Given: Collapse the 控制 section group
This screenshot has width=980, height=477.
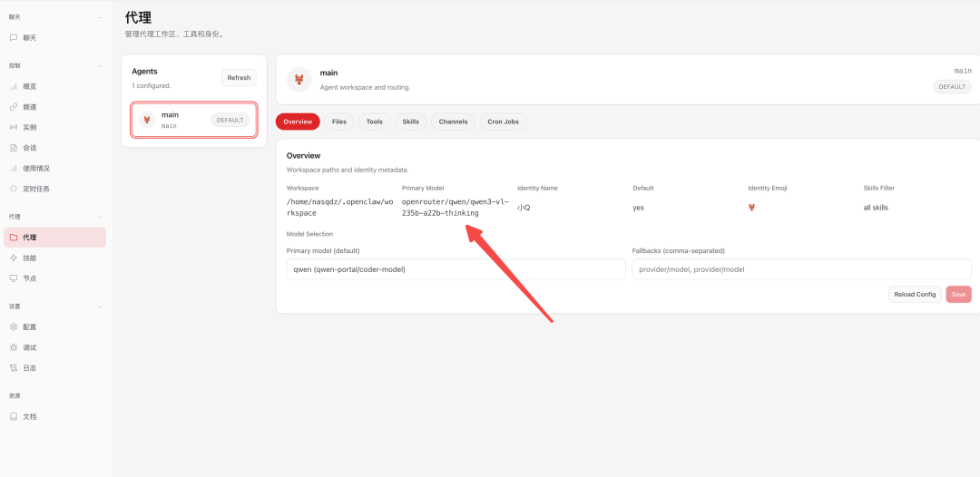Looking at the screenshot, I should tap(100, 65).
